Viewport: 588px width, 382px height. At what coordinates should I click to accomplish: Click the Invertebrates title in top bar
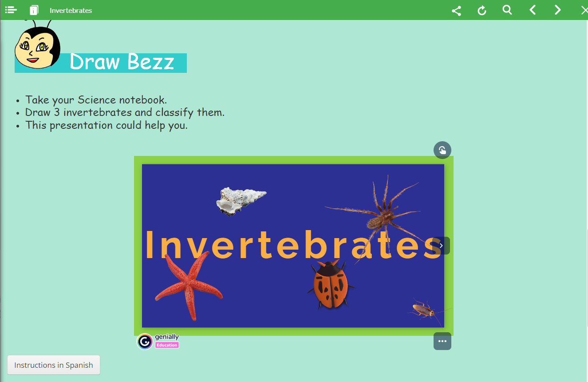(71, 10)
